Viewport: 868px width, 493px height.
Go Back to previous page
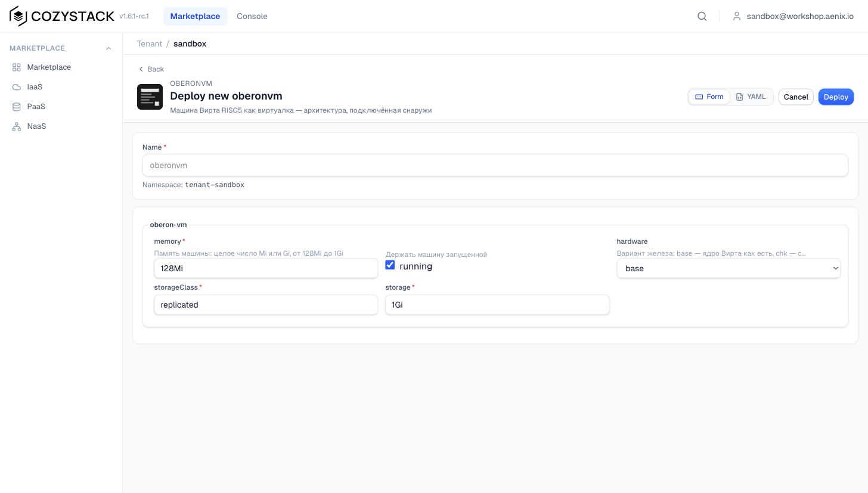151,69
